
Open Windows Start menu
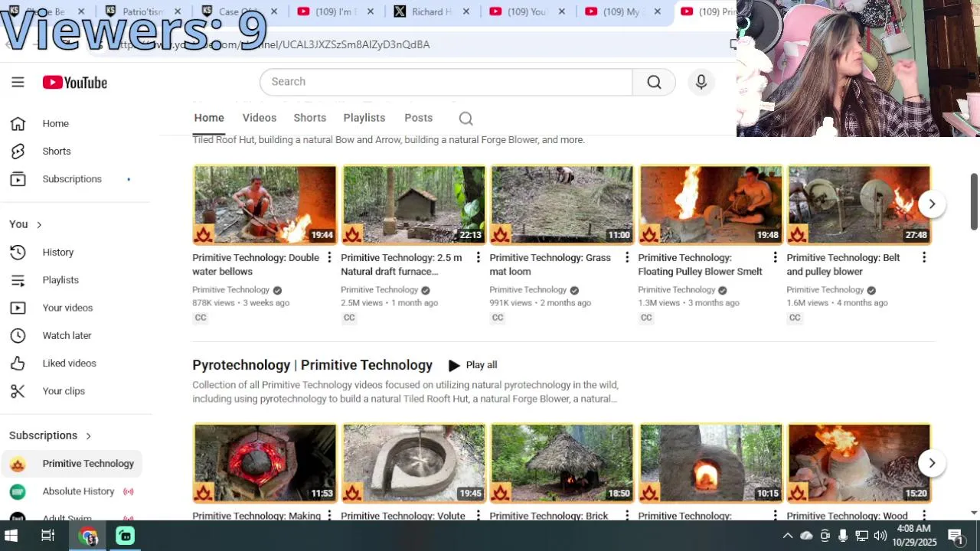pos(11,536)
